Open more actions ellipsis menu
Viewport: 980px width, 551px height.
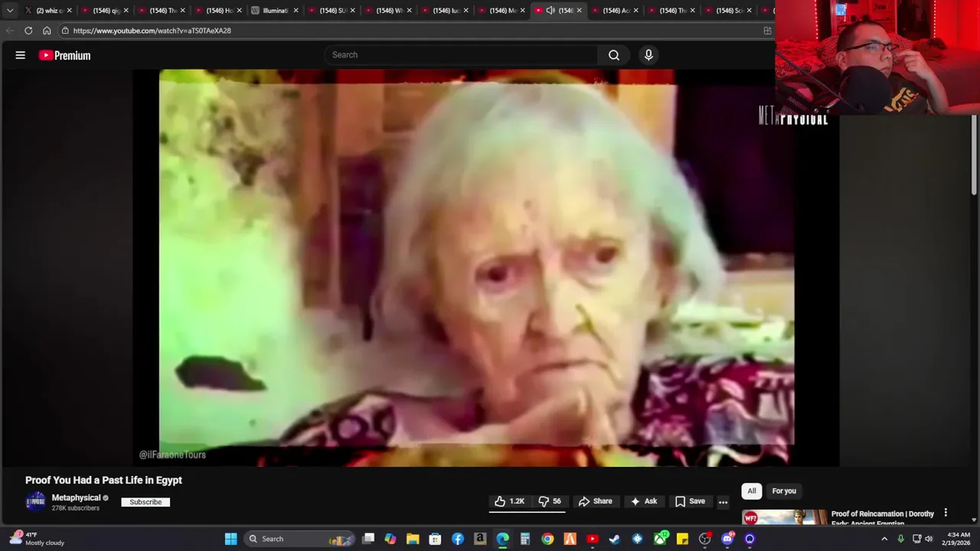pyautogui.click(x=723, y=502)
